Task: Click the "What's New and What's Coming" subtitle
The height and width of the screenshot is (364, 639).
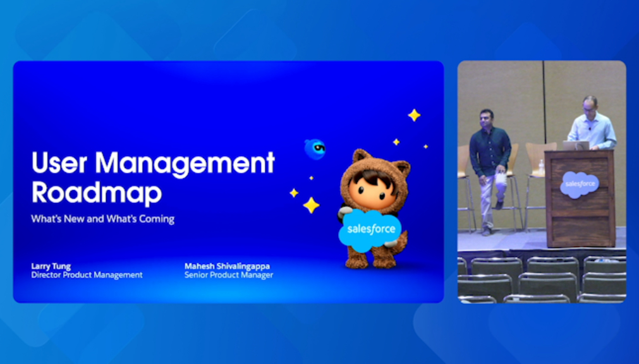Action: tap(102, 219)
